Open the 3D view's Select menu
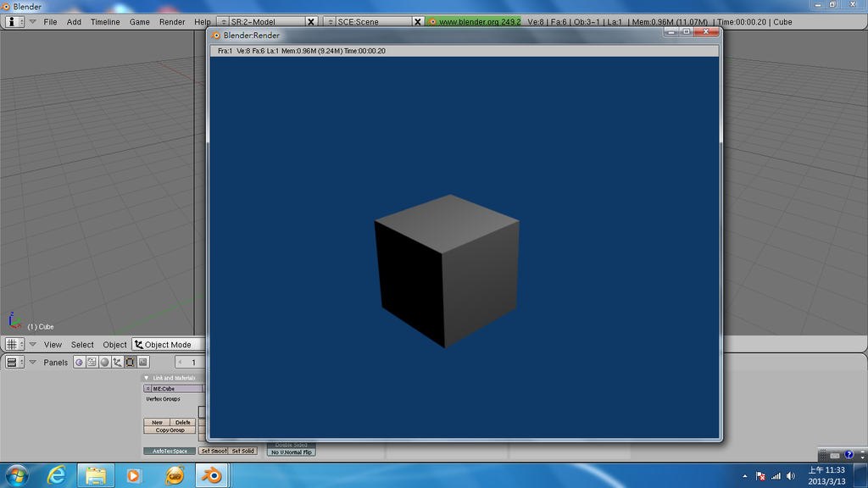 point(82,345)
